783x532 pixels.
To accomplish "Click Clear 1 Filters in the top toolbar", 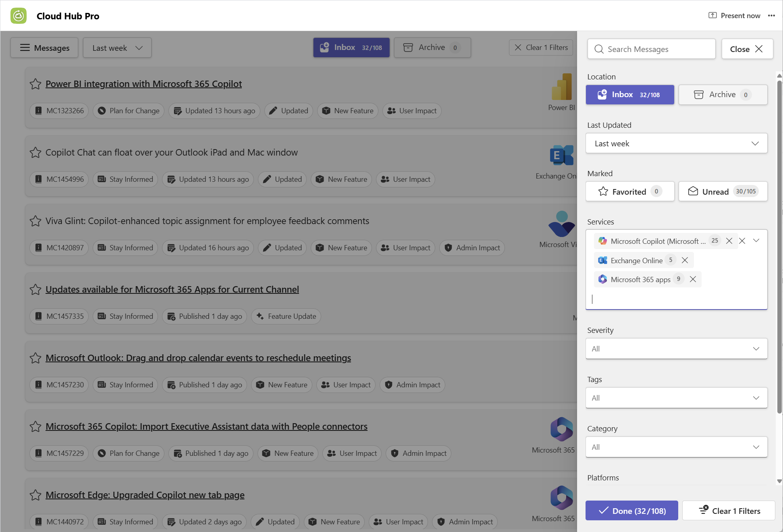I will [541, 48].
